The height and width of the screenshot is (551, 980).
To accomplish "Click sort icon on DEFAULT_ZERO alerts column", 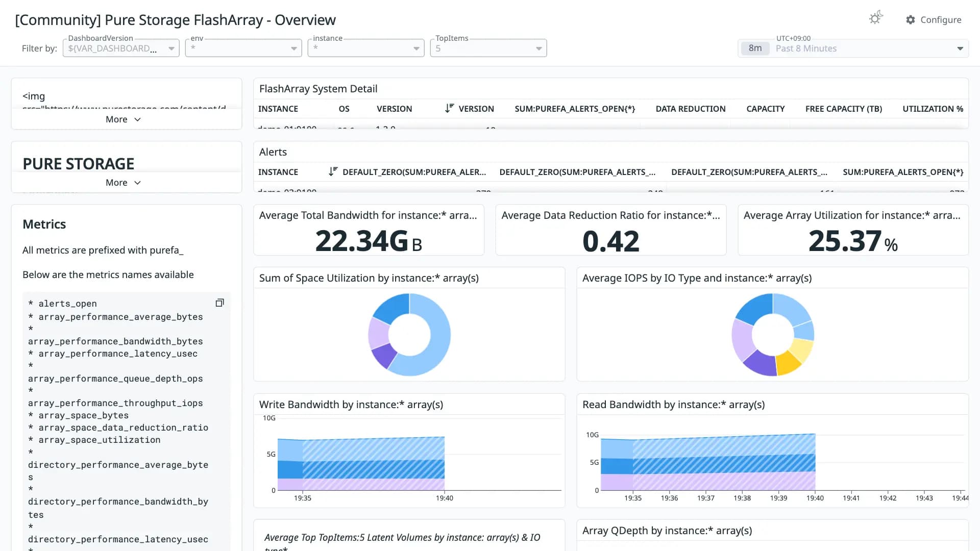I will [333, 171].
